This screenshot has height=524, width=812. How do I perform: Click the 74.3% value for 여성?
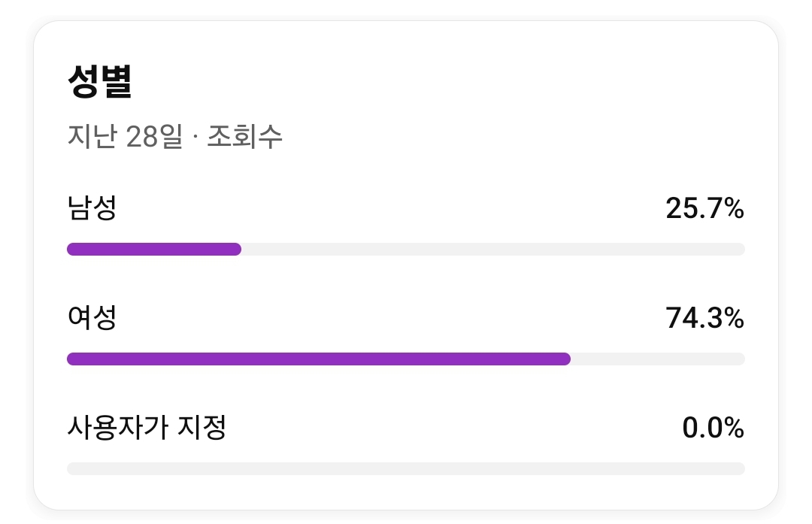(704, 319)
